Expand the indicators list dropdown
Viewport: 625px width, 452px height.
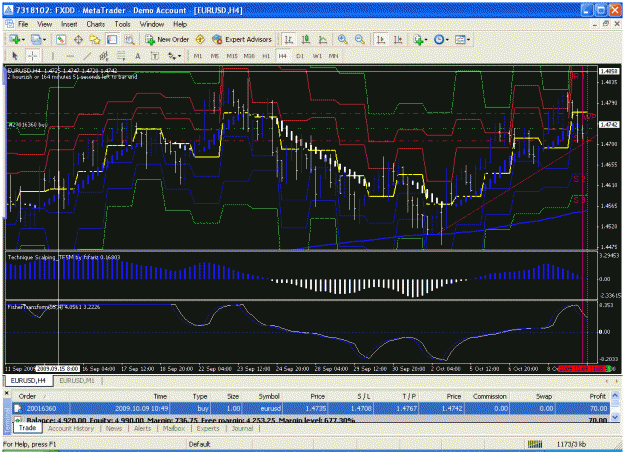tap(426, 40)
